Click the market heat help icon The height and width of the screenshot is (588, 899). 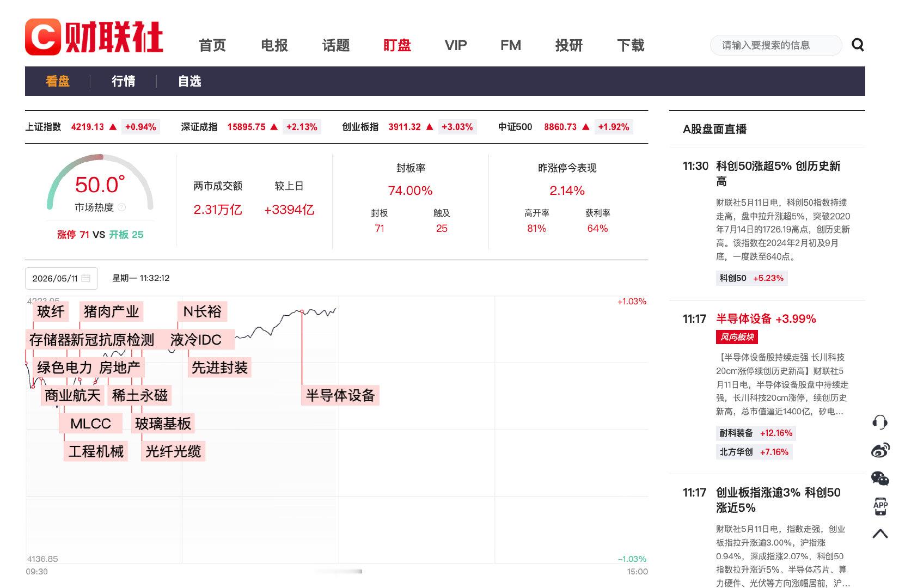[x=122, y=207]
